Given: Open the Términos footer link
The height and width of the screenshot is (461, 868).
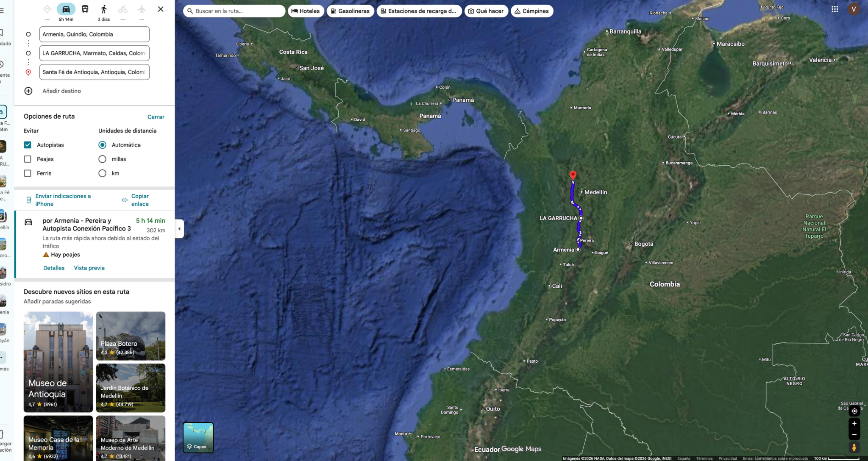Looking at the screenshot, I should 704,458.
